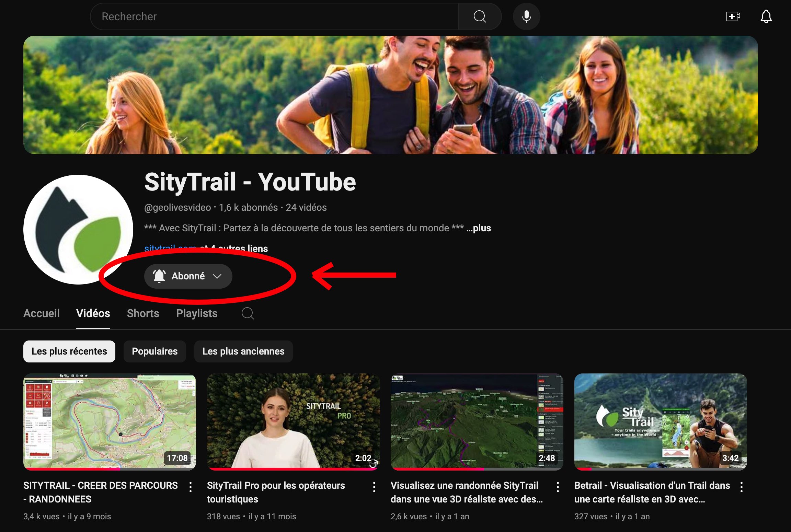Image resolution: width=791 pixels, height=532 pixels.
Task: Click 3,4 k vues • il y a 9 mois
Action: click(x=67, y=517)
